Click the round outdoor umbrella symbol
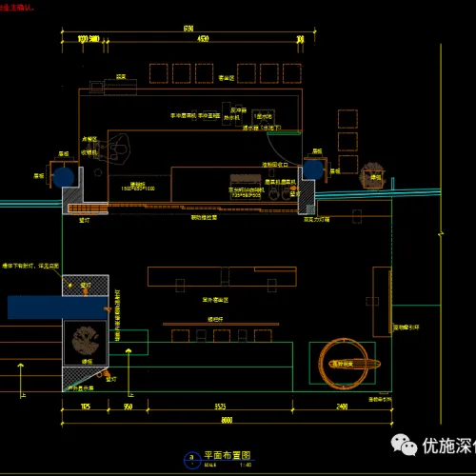 345,364
